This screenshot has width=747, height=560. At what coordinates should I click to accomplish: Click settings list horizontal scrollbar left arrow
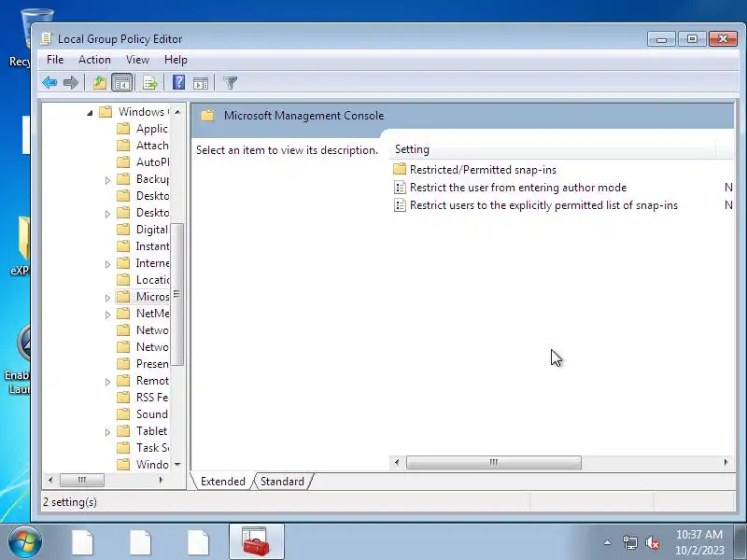coord(397,462)
